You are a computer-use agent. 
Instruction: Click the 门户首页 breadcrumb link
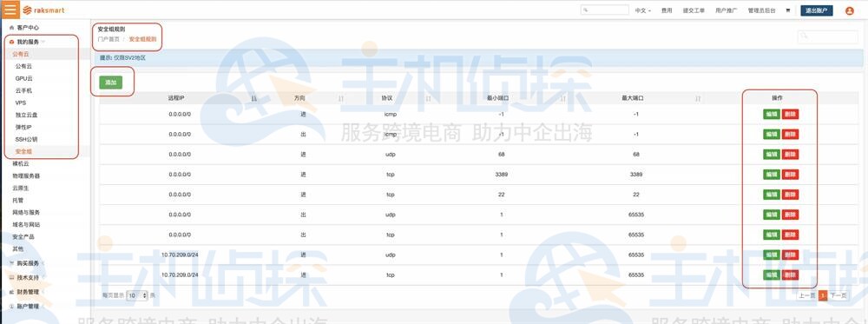tap(108, 39)
